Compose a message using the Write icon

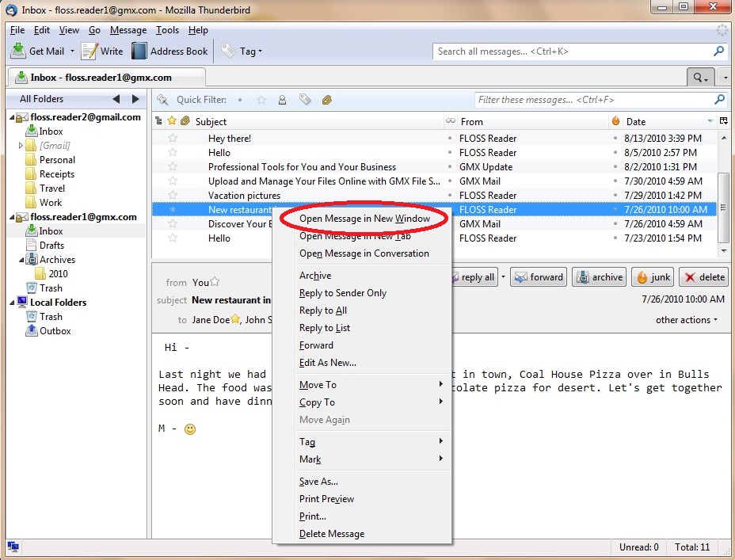point(101,51)
